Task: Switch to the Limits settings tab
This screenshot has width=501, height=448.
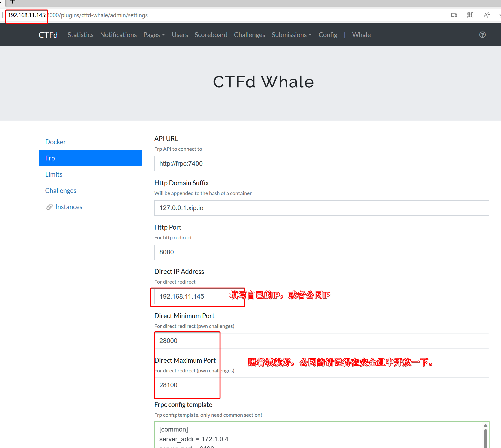Action: pos(90,174)
